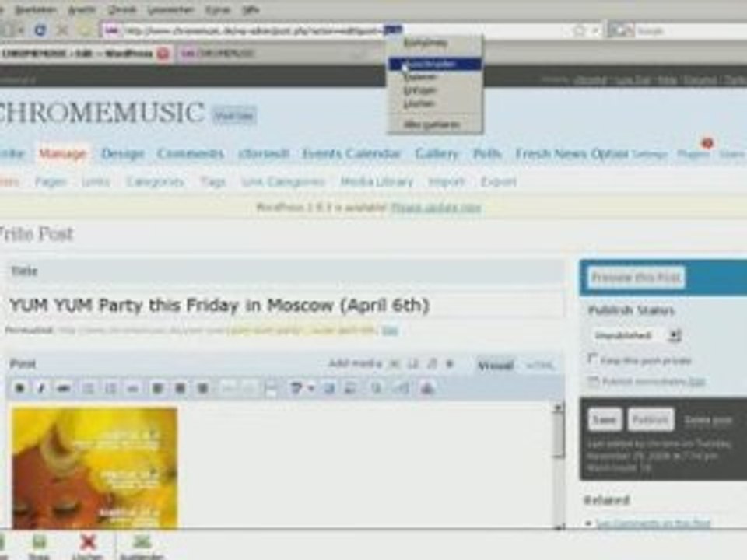Open the Gallery admin tab
747x560 pixels.
(437, 154)
